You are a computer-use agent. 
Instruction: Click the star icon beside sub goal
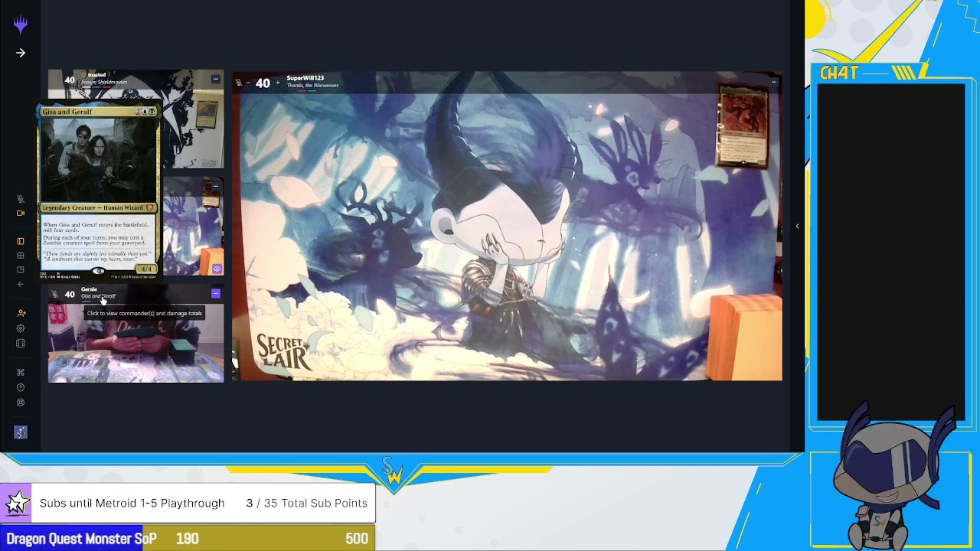(x=16, y=503)
